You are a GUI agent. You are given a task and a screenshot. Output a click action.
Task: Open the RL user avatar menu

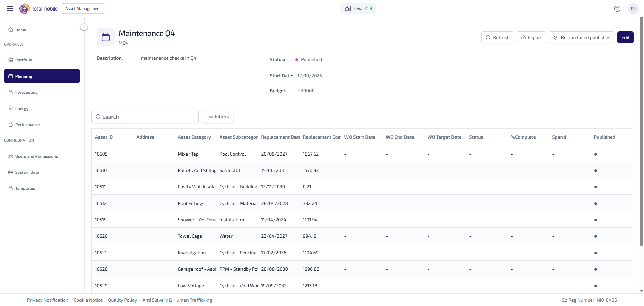tap(633, 9)
